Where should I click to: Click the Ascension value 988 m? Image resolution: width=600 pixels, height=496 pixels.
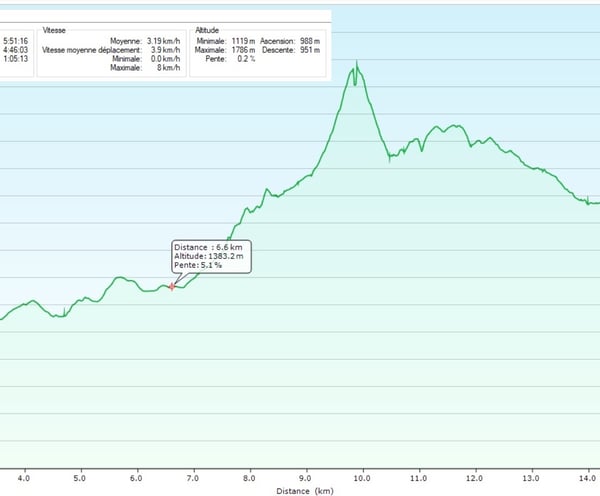(x=310, y=41)
